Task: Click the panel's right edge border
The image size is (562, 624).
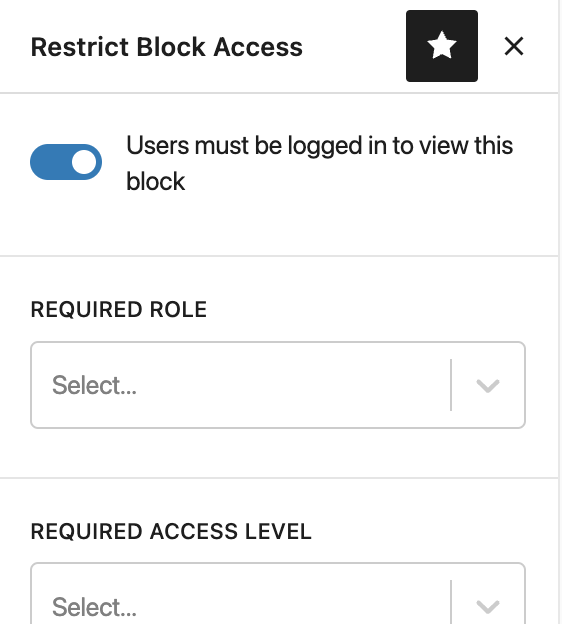Action: click(x=558, y=312)
